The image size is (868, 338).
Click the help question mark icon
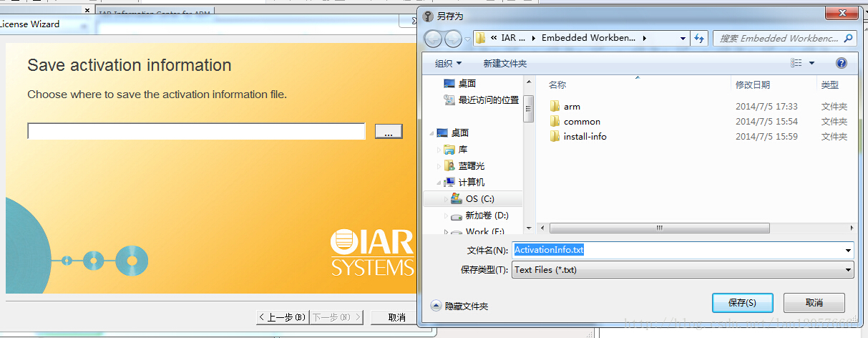click(842, 63)
